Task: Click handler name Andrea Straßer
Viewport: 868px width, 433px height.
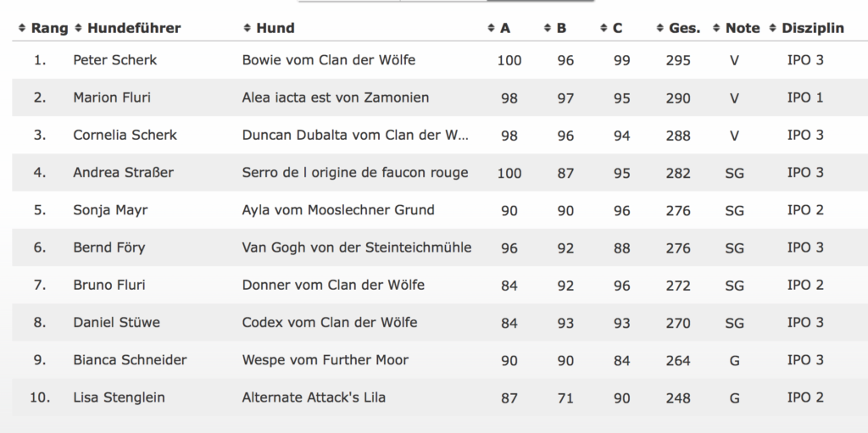Action: (124, 172)
